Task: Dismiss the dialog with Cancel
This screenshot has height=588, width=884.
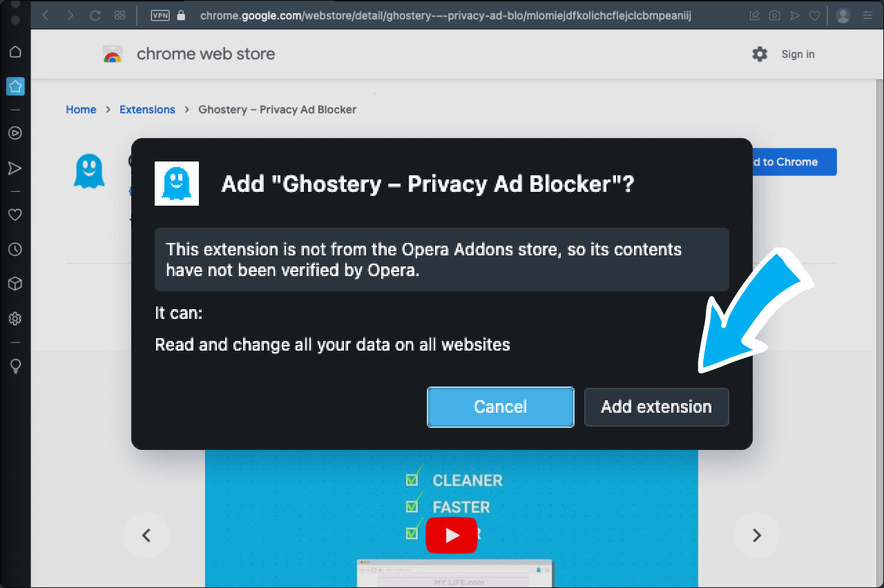Action: coord(500,406)
